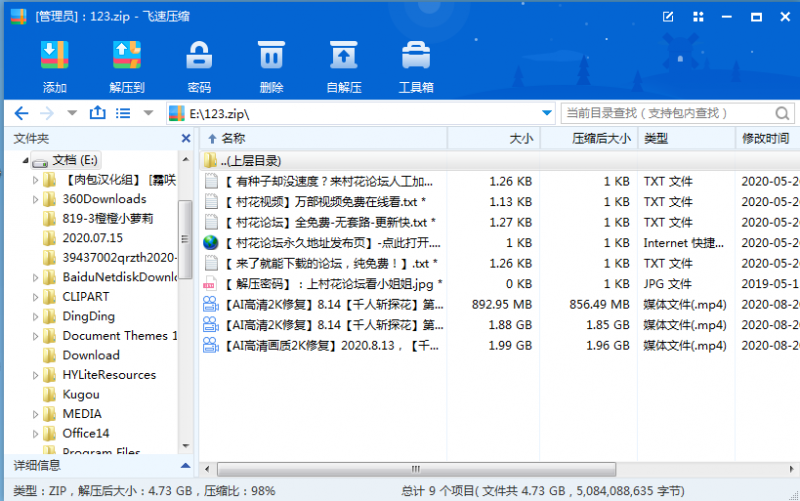The image size is (800, 501).
Task: Click the 解压到 (Extract to) icon
Action: [127, 58]
